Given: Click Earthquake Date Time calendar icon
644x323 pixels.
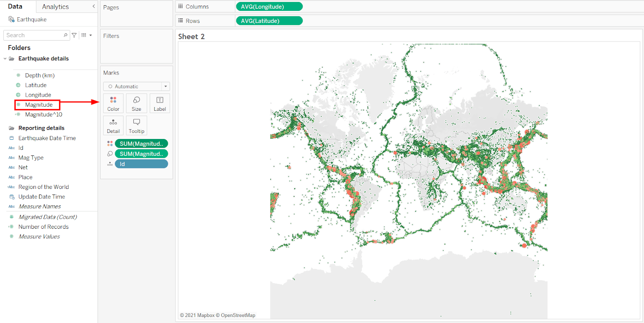Looking at the screenshot, I should pyautogui.click(x=12, y=138).
